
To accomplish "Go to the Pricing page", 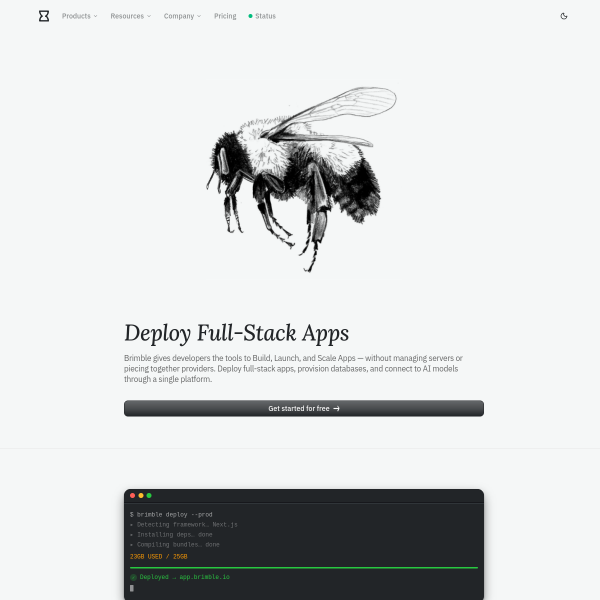I will 225,16.
